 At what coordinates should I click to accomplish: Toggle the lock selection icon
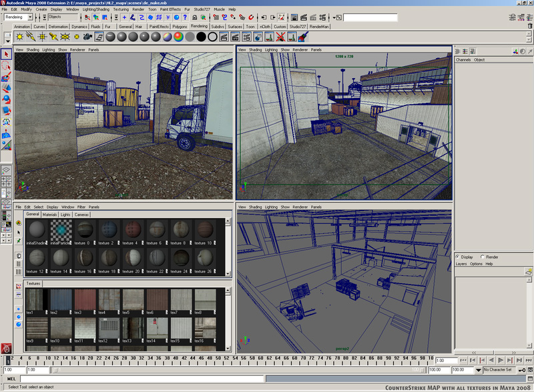click(x=194, y=17)
